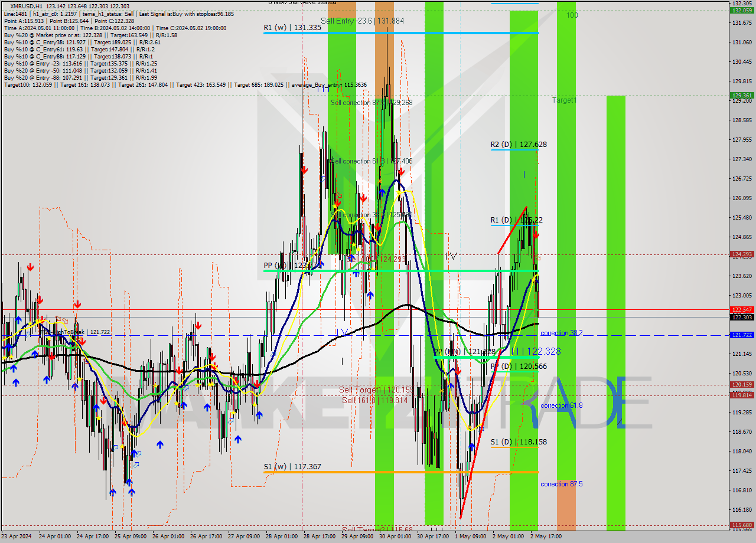Click the red 115.680 price tag on axis
Image resolution: width=756 pixels, height=543 pixels.
coord(741,525)
